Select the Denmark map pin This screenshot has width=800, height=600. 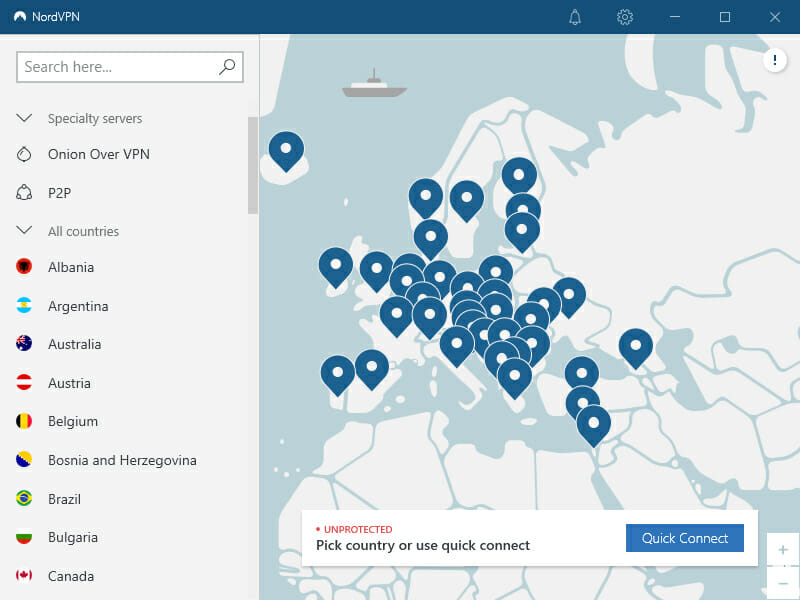click(431, 239)
